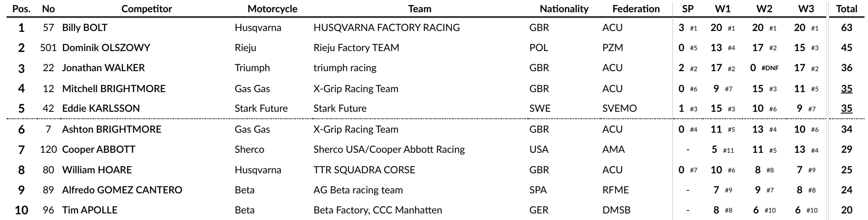The image size is (868, 220).
Task: Click the W2 column header
Action: tap(764, 9)
